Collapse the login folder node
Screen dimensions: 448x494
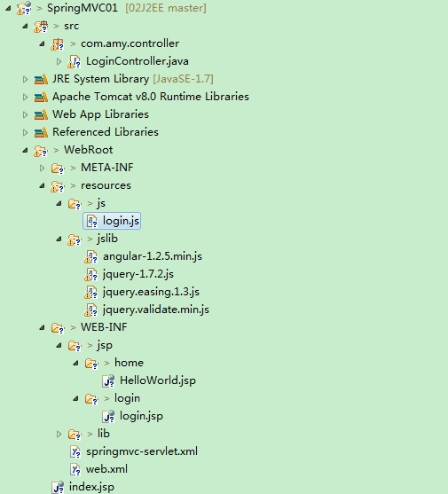(76, 399)
